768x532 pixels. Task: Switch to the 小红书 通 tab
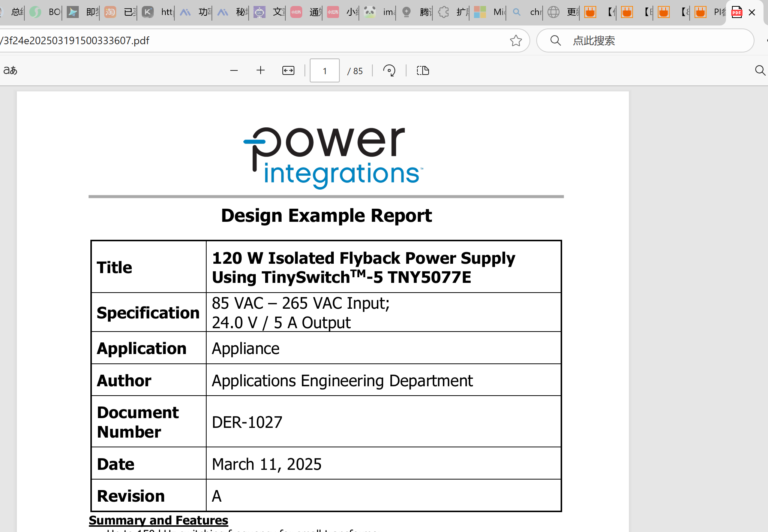[x=306, y=12]
